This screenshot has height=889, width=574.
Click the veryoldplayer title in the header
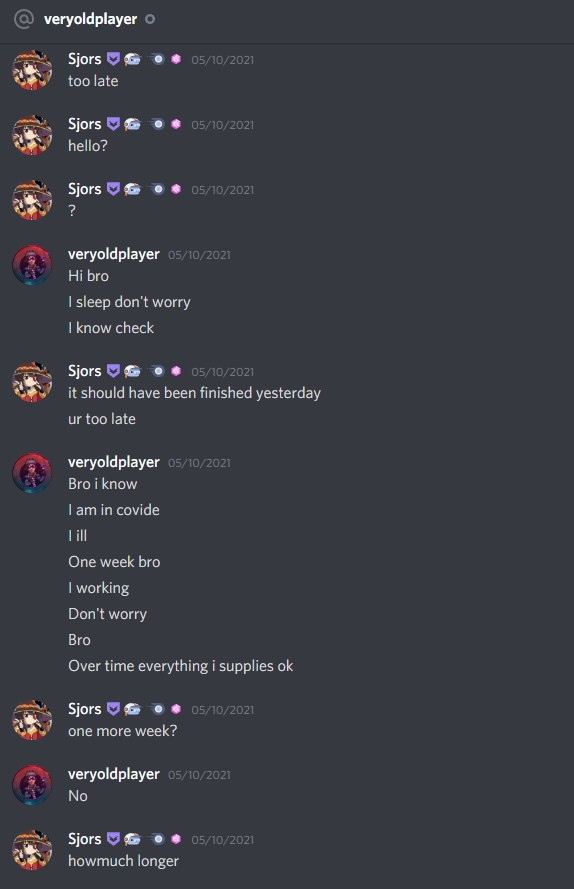tap(90, 19)
